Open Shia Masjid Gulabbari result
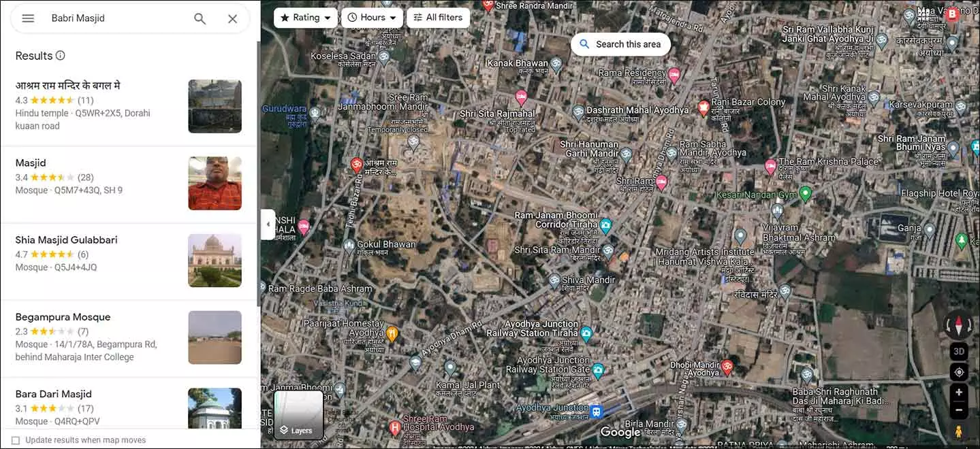980x449 pixels. tap(129, 261)
